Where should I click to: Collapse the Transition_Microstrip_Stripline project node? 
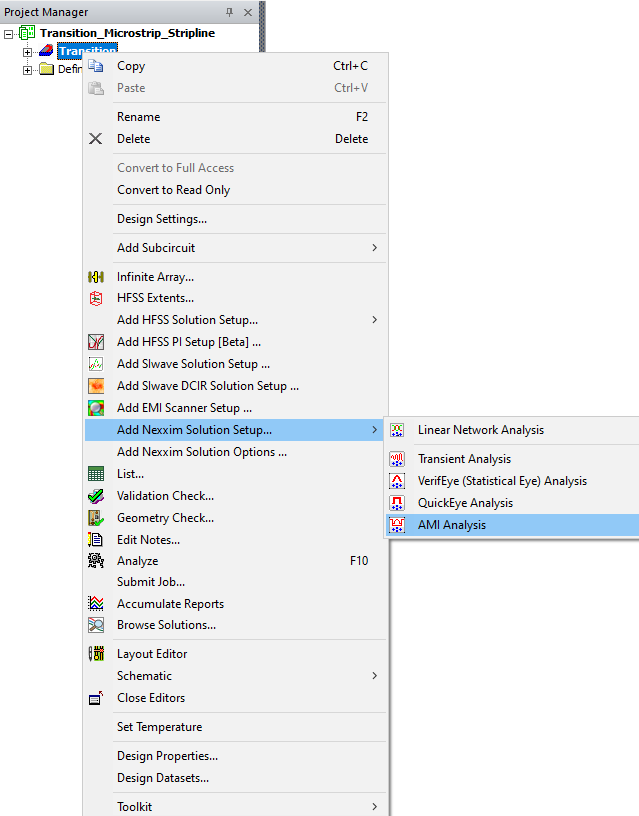click(x=8, y=34)
